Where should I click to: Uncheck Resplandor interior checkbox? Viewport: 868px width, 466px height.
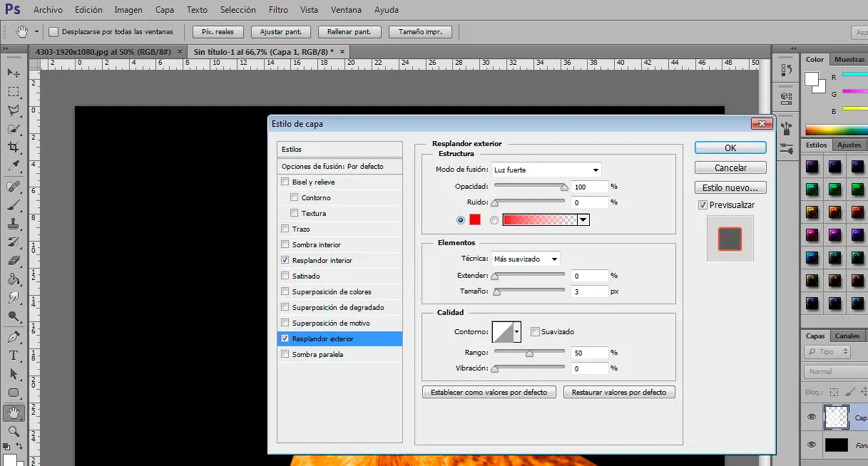click(x=285, y=260)
